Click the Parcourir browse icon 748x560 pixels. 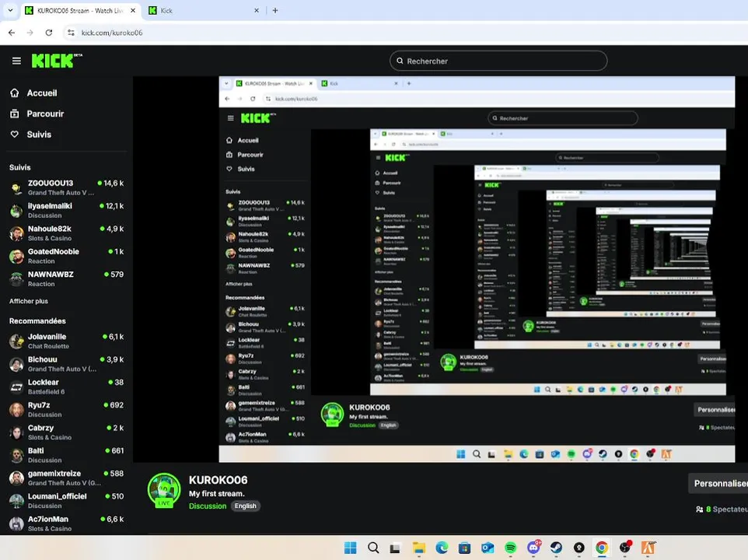[x=15, y=114]
